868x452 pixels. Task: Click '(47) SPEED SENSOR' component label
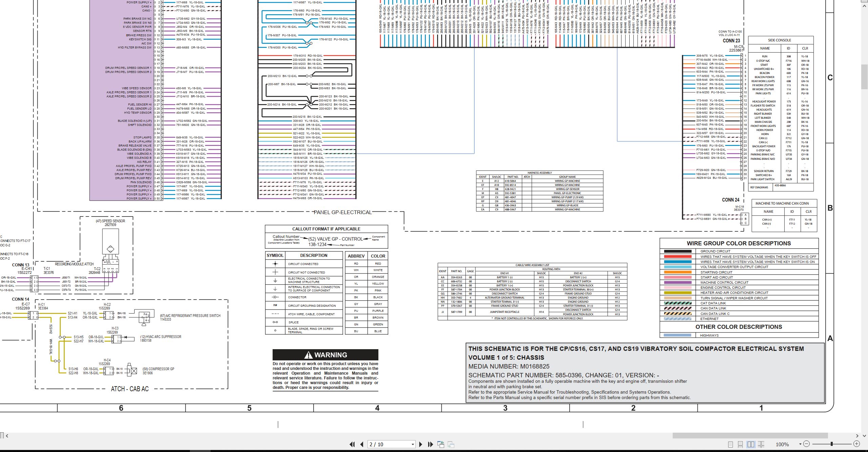tap(110, 221)
